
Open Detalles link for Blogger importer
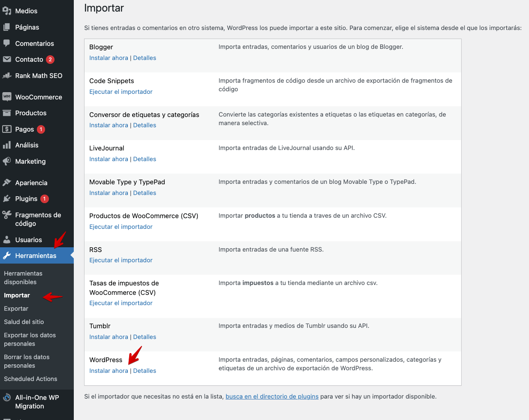click(145, 58)
